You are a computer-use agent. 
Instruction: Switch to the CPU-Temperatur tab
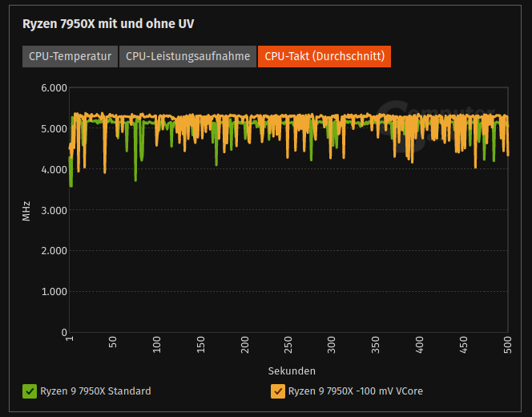pyautogui.click(x=70, y=56)
